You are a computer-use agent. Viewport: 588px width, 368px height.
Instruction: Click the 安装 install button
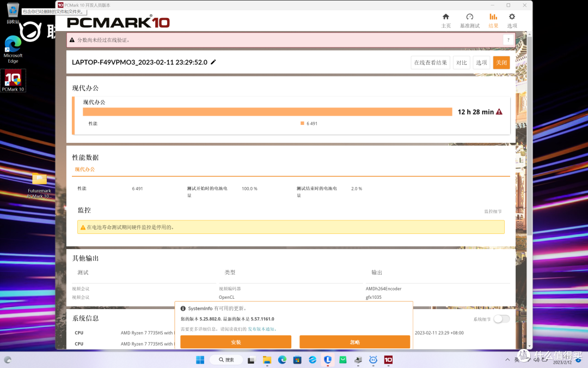pyautogui.click(x=236, y=342)
